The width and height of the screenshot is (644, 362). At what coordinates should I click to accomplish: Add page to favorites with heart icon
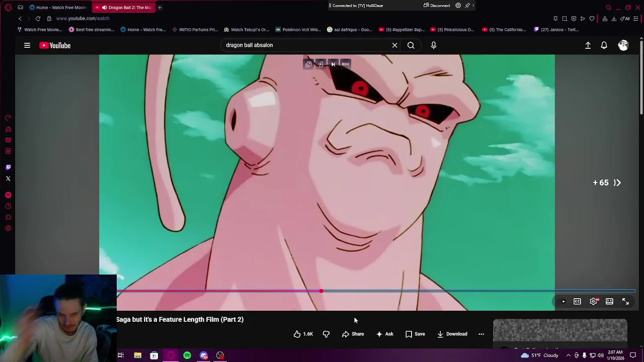(x=592, y=19)
